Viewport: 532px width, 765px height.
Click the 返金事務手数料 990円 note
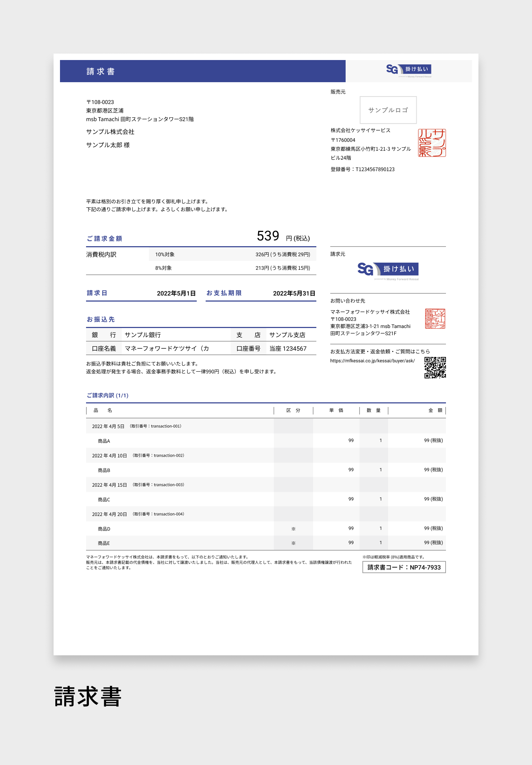click(x=182, y=372)
